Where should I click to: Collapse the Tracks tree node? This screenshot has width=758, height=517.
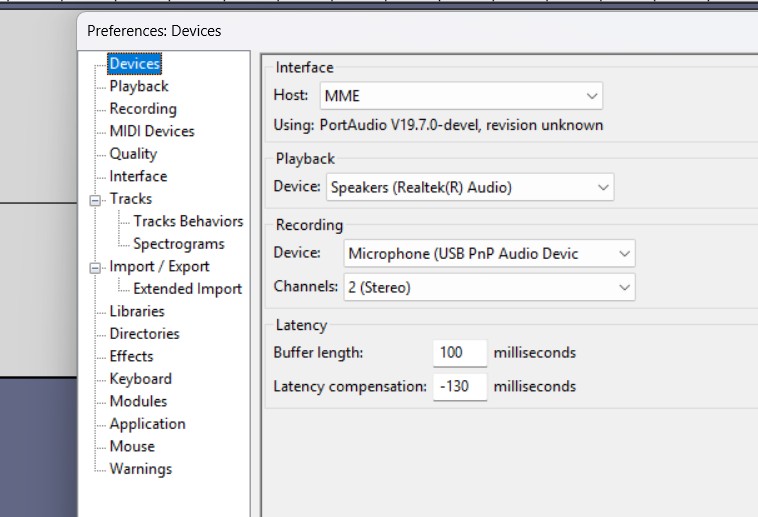[96, 199]
